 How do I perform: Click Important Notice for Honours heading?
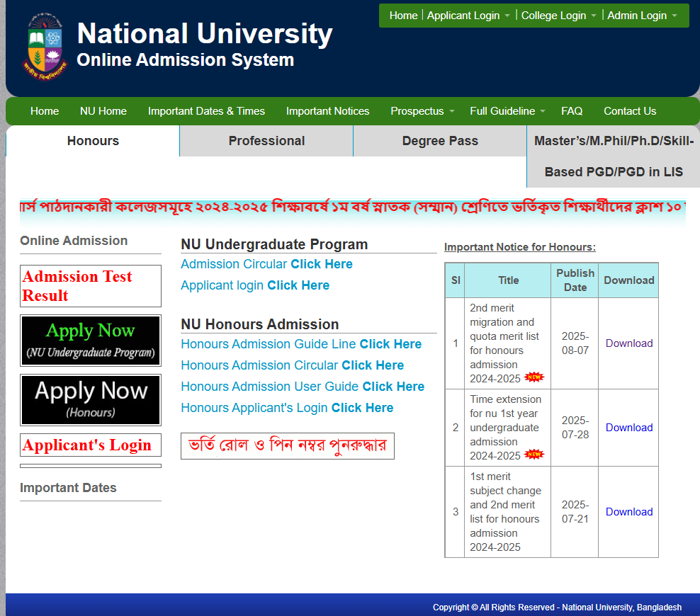point(519,247)
